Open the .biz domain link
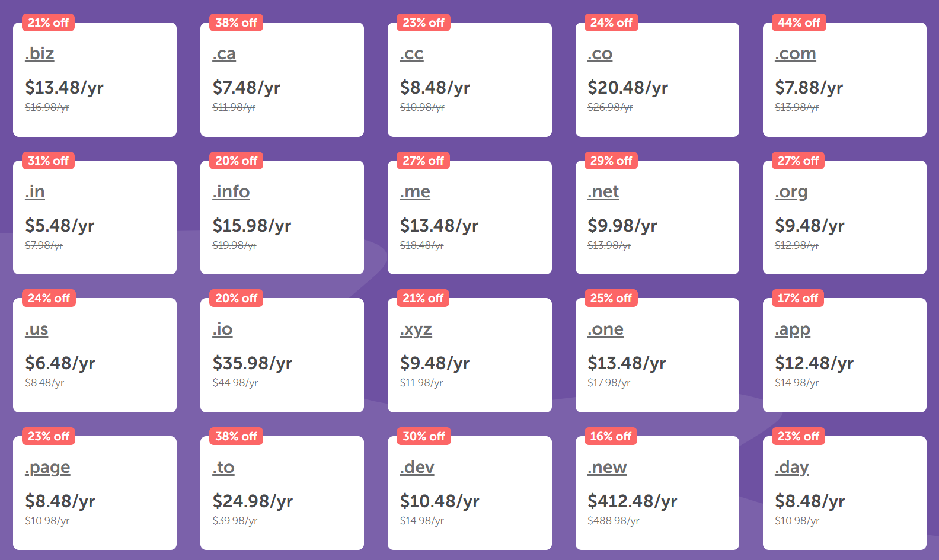Image resolution: width=939 pixels, height=560 pixels. tap(39, 54)
